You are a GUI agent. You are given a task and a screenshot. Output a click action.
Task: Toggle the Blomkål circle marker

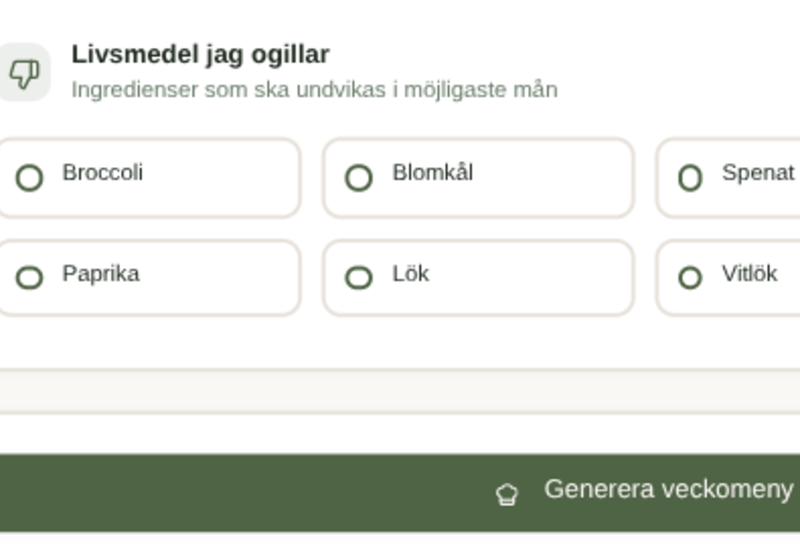pos(358,178)
